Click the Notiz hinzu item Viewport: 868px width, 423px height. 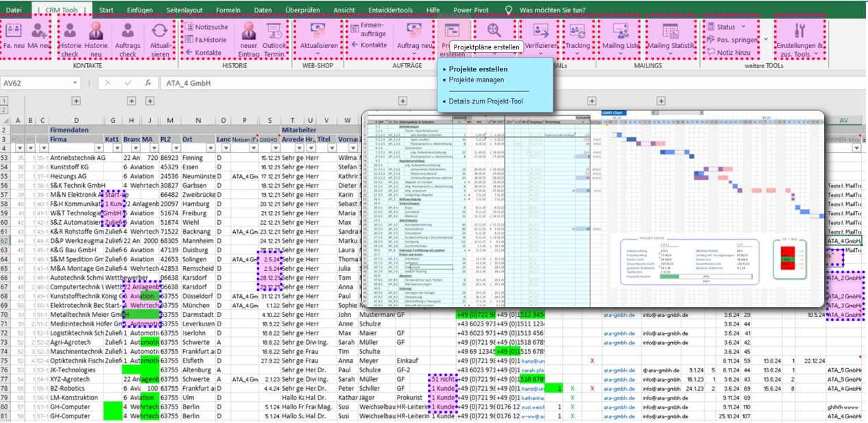pos(727,52)
